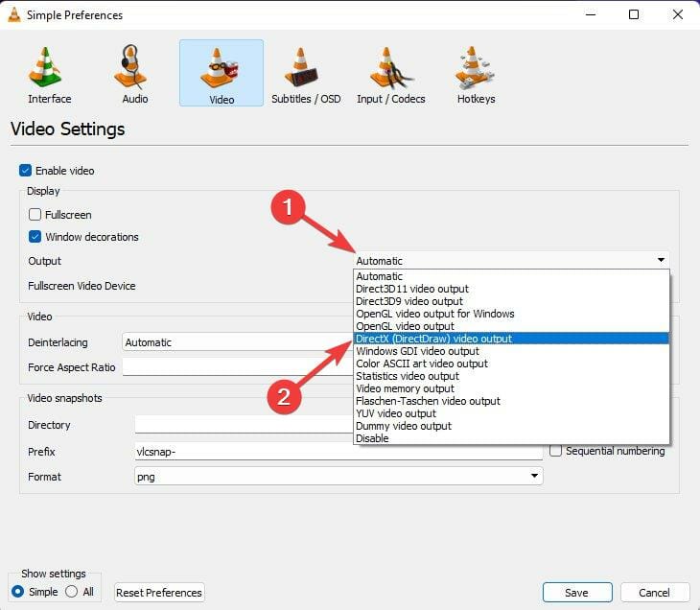700x610 pixels.
Task: Open the Audio preferences headphone cone icon
Action: coord(130,67)
